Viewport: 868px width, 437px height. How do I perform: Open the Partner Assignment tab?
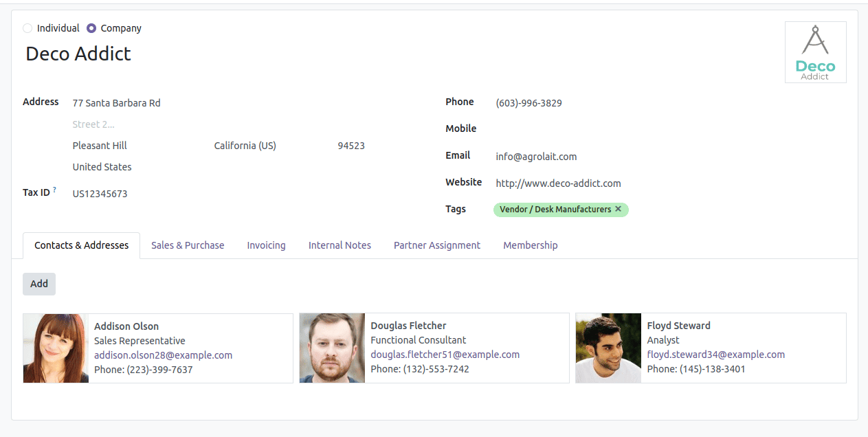tap(436, 245)
